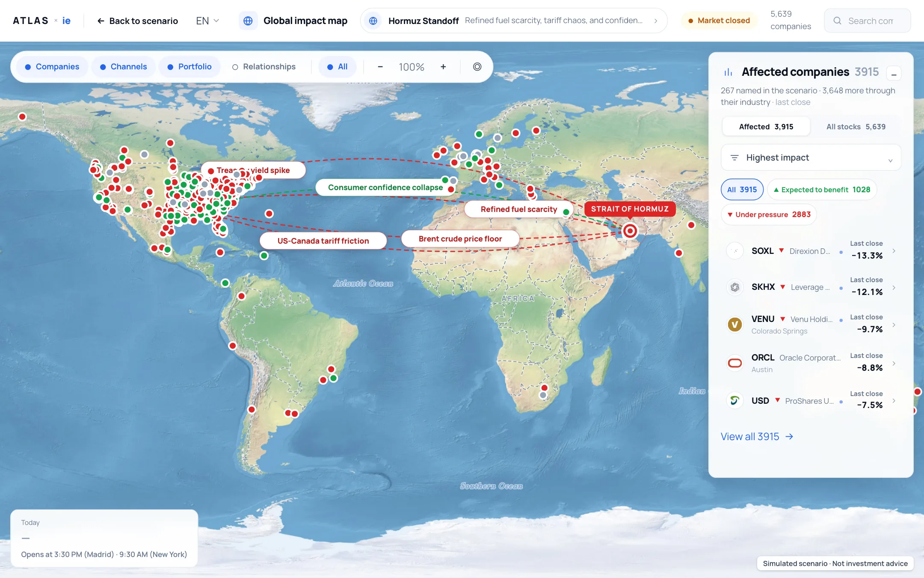Follow the View all 3915 link
This screenshot has height=578, width=924.
757,437
